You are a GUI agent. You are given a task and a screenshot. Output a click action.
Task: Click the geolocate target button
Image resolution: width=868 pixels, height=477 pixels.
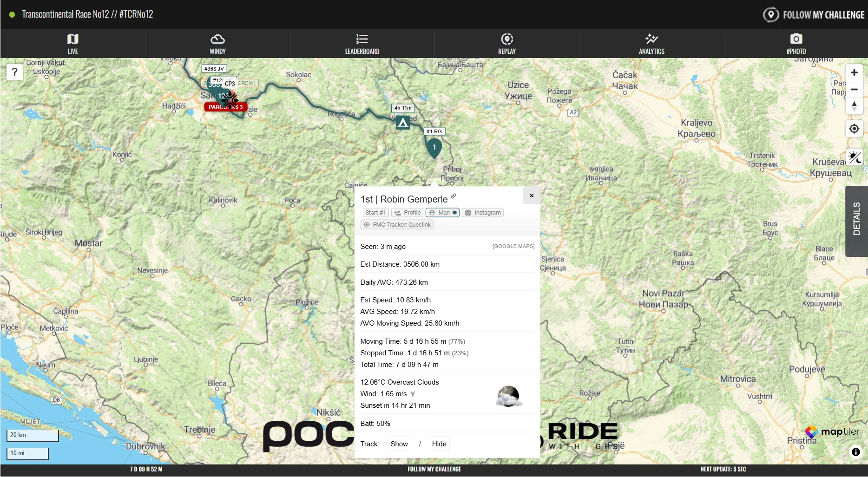(x=854, y=129)
